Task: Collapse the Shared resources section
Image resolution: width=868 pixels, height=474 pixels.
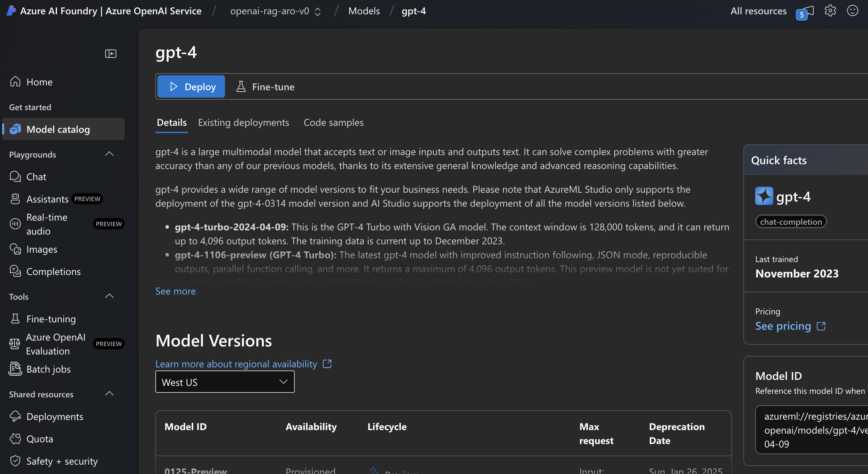Action: [109, 394]
